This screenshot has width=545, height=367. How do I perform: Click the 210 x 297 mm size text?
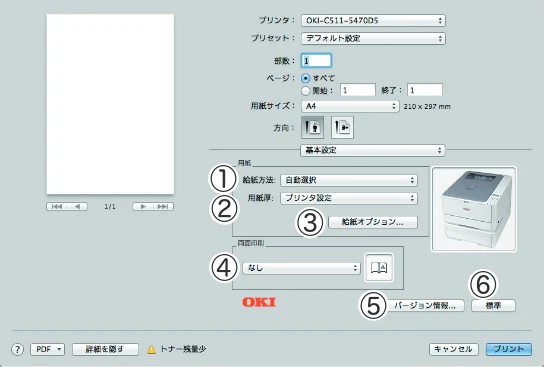[427, 107]
